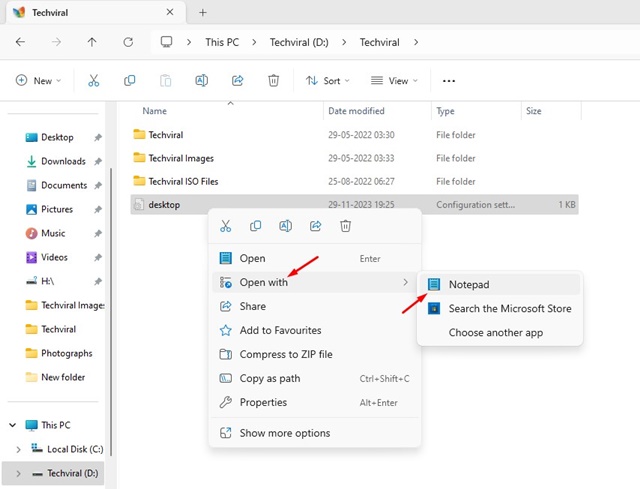Click the PC monitor icon in the address bar
This screenshot has height=489, width=640.
coord(166,42)
